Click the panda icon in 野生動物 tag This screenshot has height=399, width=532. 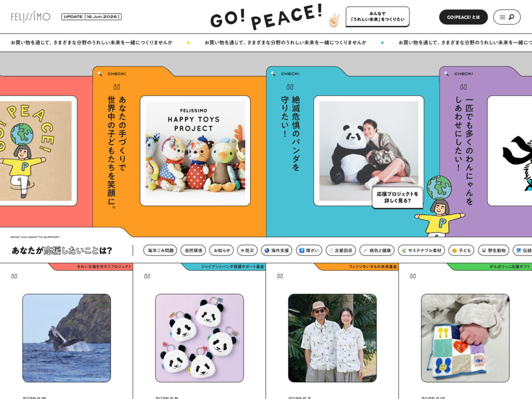(x=484, y=251)
